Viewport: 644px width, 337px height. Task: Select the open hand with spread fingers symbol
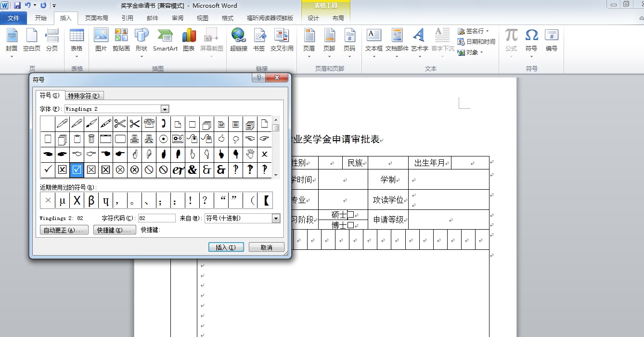pyautogui.click(x=250, y=155)
